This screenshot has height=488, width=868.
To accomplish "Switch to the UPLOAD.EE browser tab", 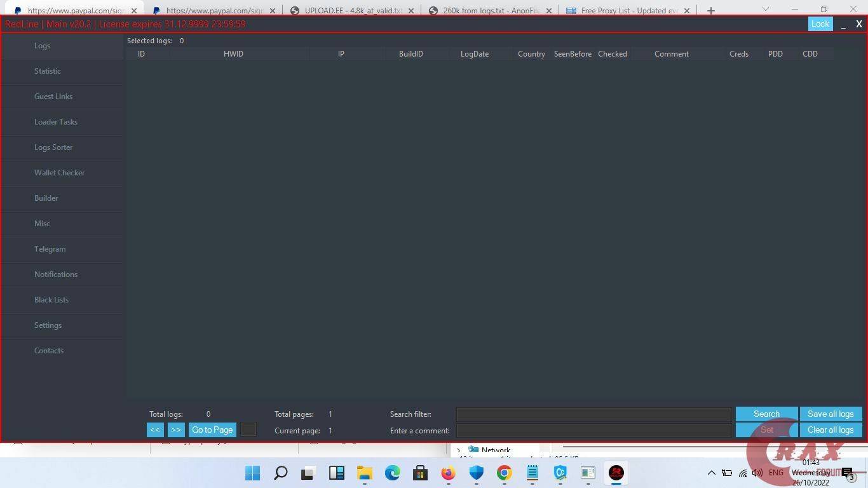I will tap(352, 11).
